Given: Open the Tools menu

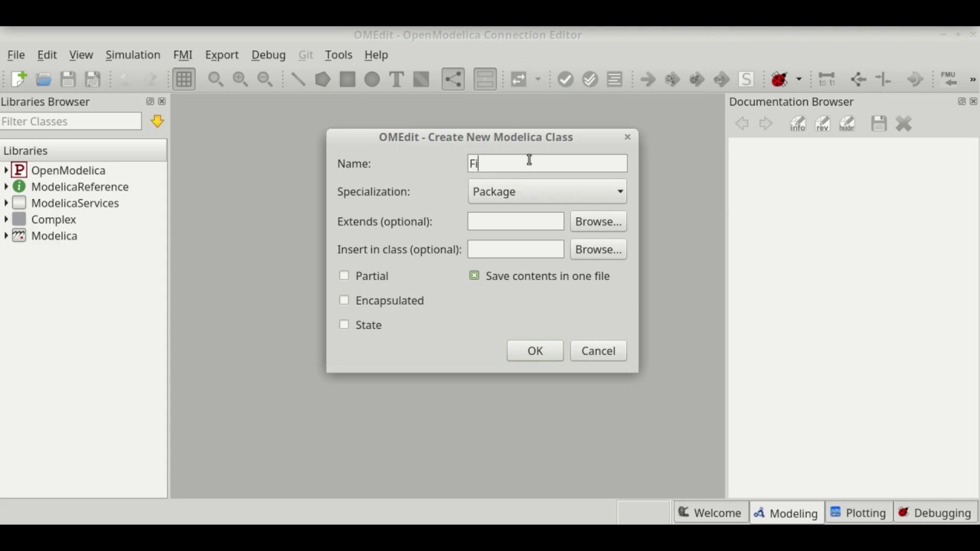Looking at the screenshot, I should click(x=338, y=54).
